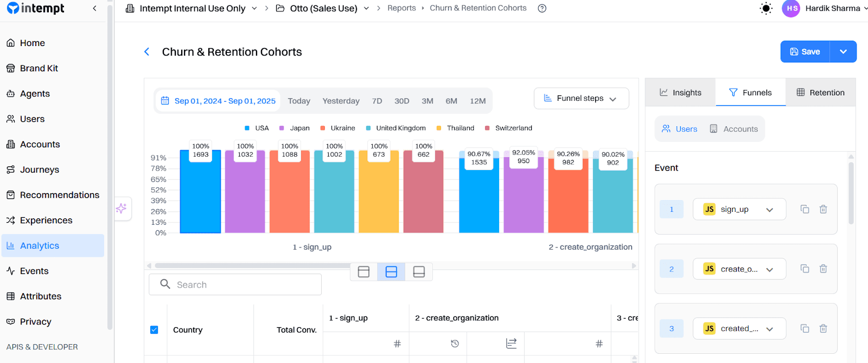Open Brand Kit in the sidebar
Screen dimensions: 868x363
tap(53, 68)
